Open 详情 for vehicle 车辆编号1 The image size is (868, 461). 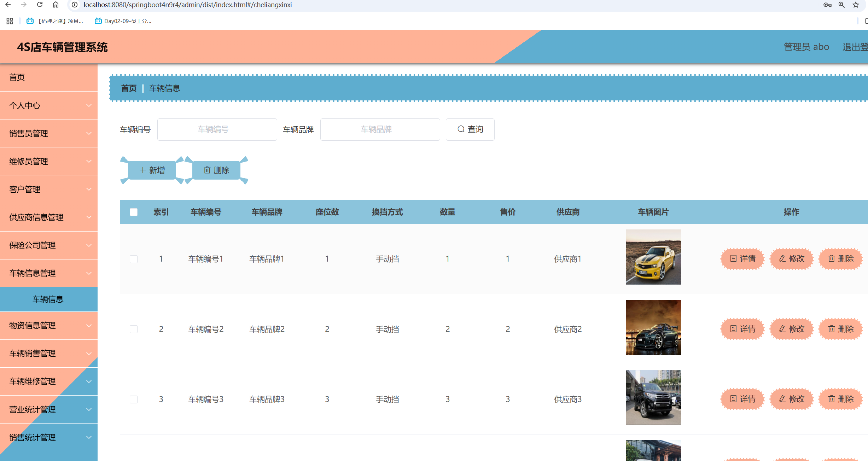click(742, 258)
